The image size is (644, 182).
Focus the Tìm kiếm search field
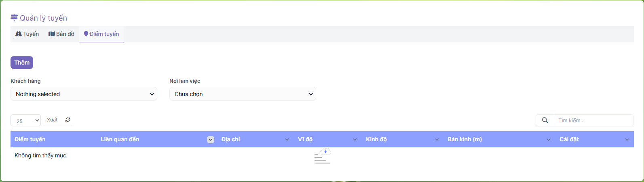click(593, 120)
